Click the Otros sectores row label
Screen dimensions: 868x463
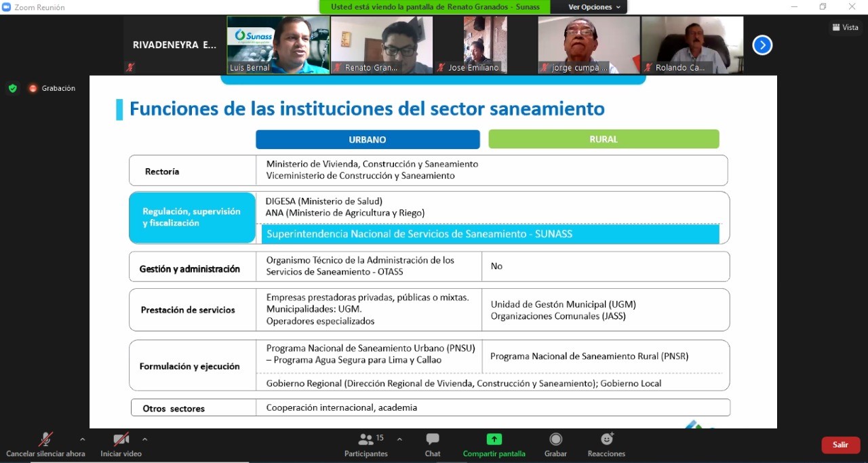tap(174, 409)
